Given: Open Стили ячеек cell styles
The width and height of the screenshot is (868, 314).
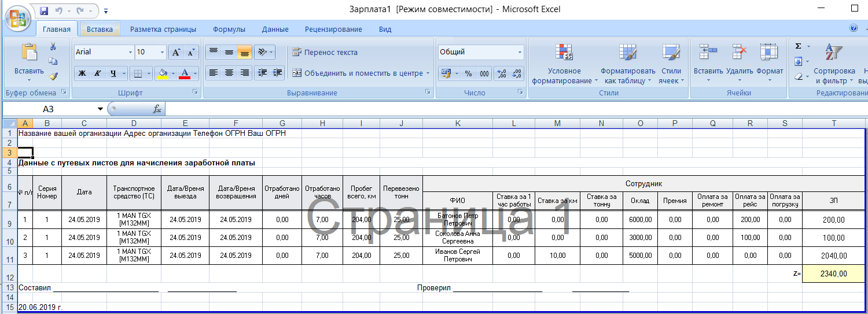Looking at the screenshot, I should [x=671, y=64].
